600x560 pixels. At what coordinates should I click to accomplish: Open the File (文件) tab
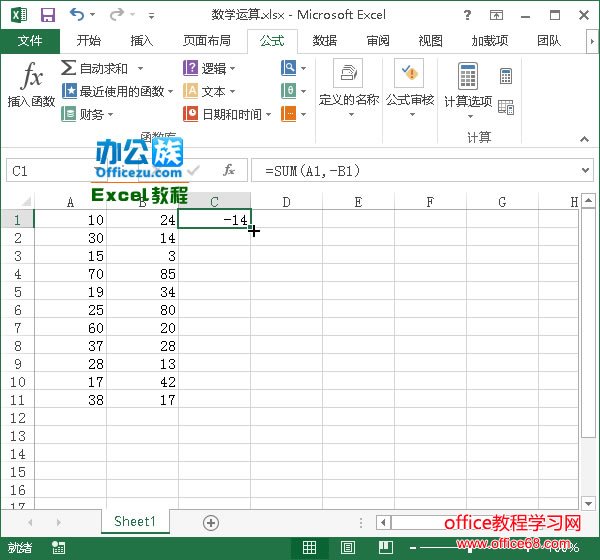click(x=30, y=41)
